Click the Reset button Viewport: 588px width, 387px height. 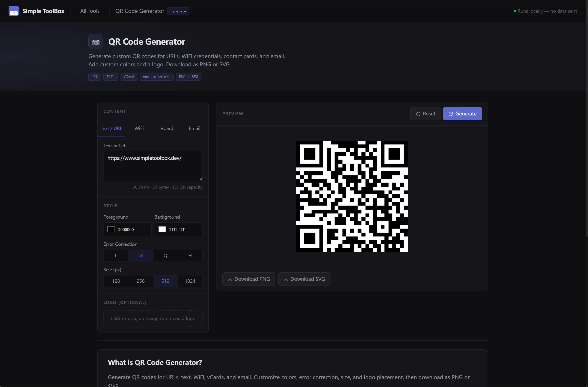pos(425,114)
